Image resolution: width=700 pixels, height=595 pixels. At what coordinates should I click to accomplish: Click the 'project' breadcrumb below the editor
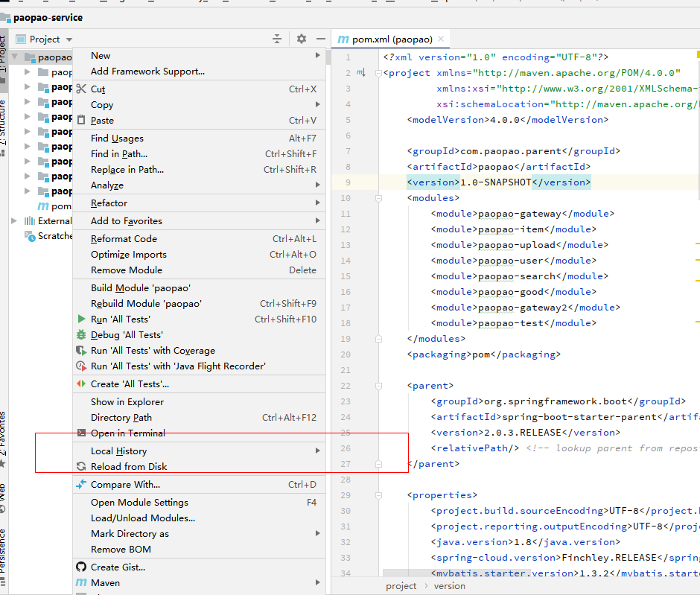401,586
